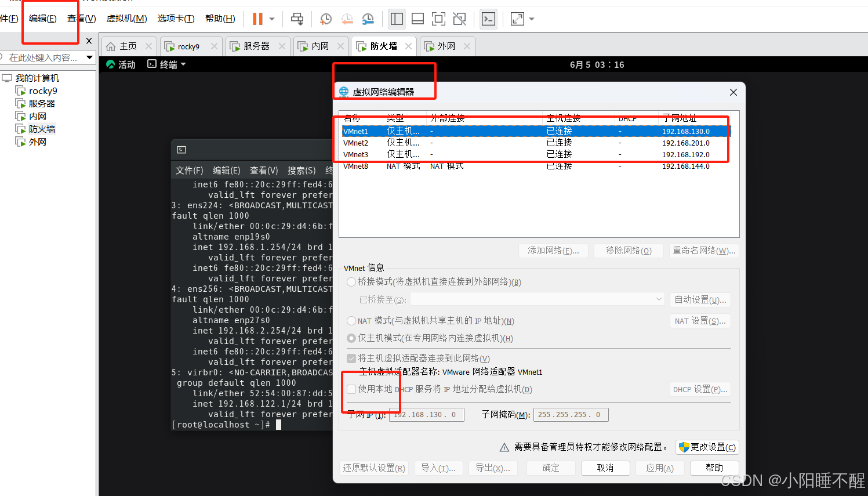Click the 更改设置(C) button

pos(707,447)
